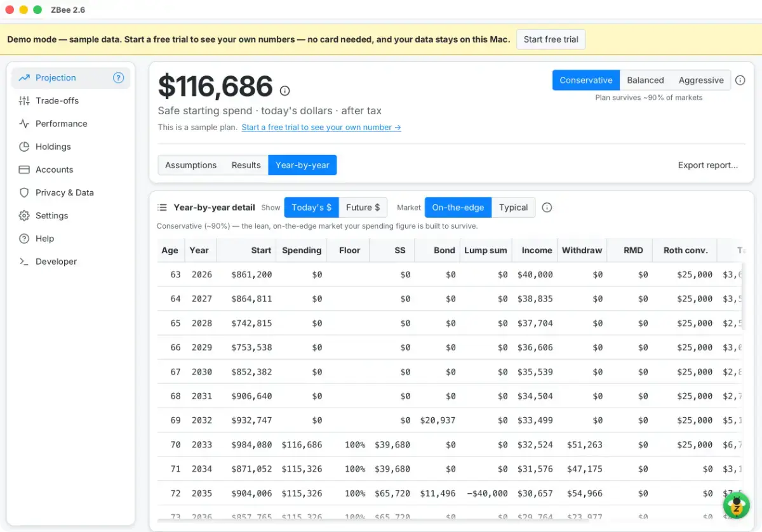Open the Results tab

coord(246,165)
